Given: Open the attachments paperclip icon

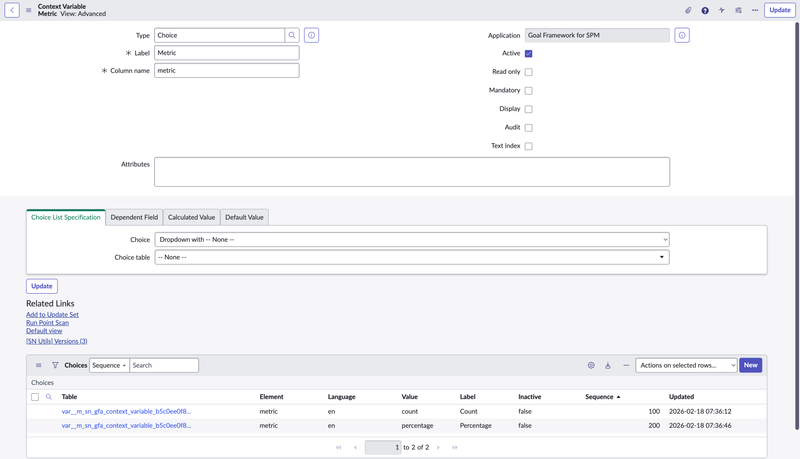Looking at the screenshot, I should click(688, 10).
